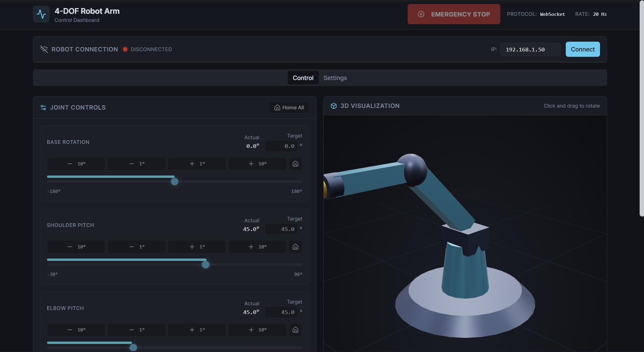Select the Control tab
This screenshot has width=644, height=352.
coord(303,78)
